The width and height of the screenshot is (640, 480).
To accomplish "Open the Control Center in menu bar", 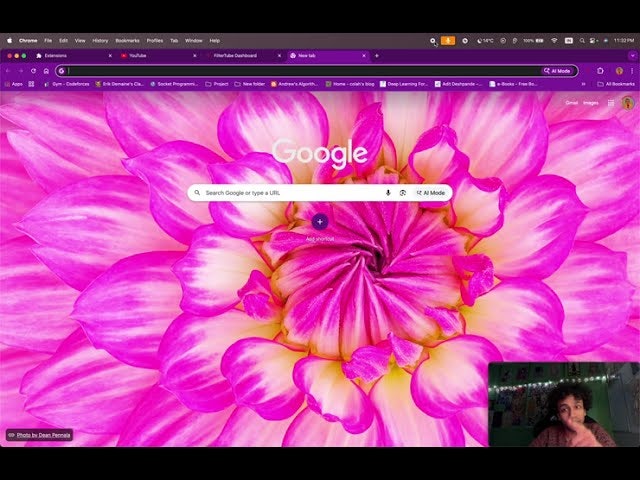I will coord(593,41).
